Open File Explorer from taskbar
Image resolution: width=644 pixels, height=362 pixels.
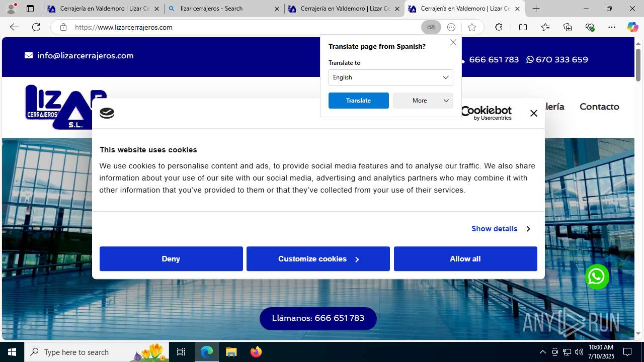(231, 352)
